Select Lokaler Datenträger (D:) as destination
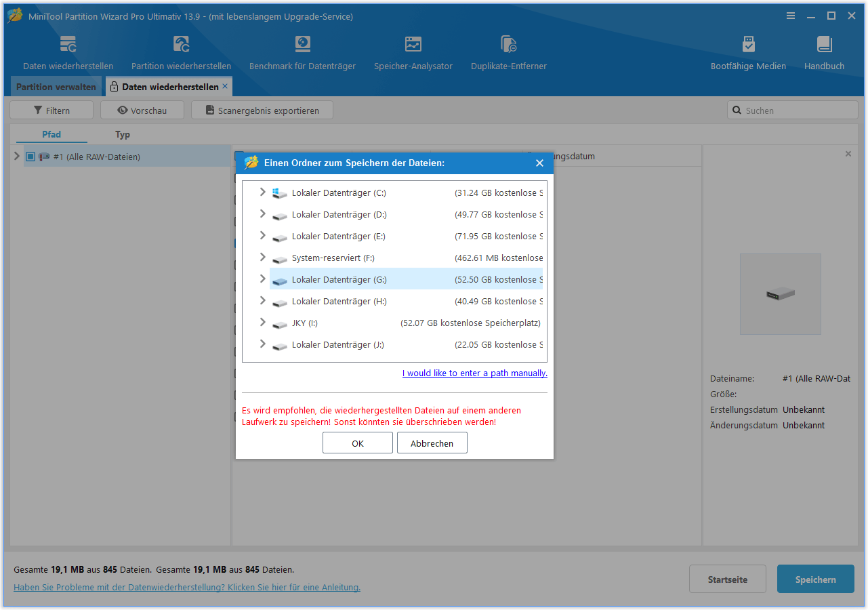The width and height of the screenshot is (868, 610). (406, 214)
